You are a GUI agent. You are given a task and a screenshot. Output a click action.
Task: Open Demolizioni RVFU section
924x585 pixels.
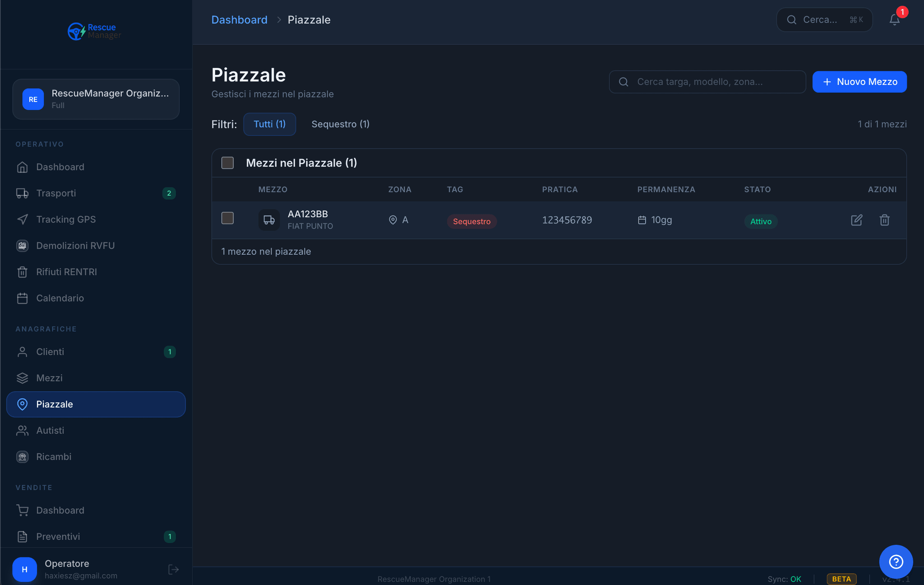[x=75, y=246]
